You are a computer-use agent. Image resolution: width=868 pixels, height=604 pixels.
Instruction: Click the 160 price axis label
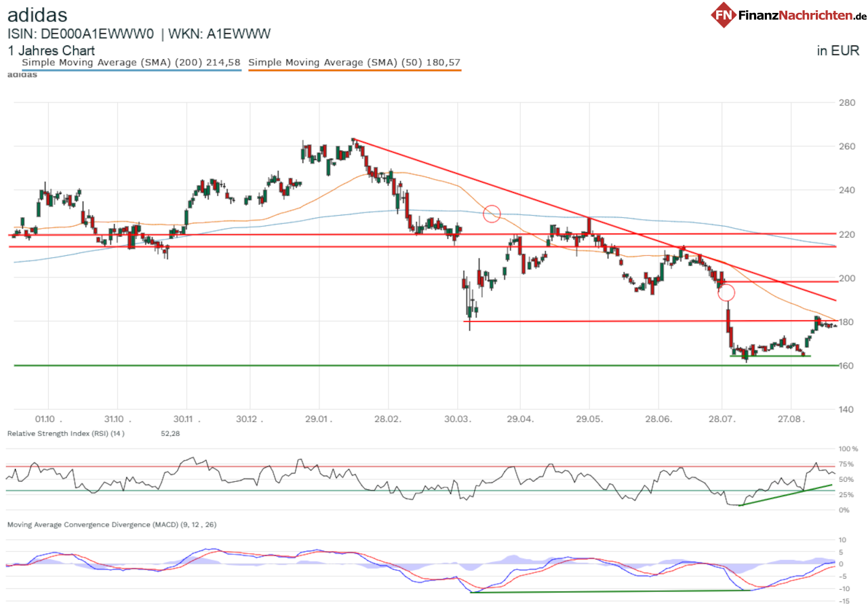pyautogui.click(x=846, y=366)
